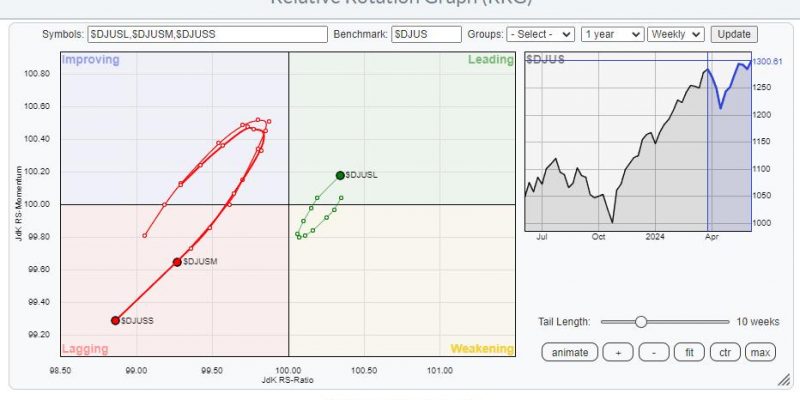Click the Improving quadrant label
800x400 pixels.
tap(90, 60)
